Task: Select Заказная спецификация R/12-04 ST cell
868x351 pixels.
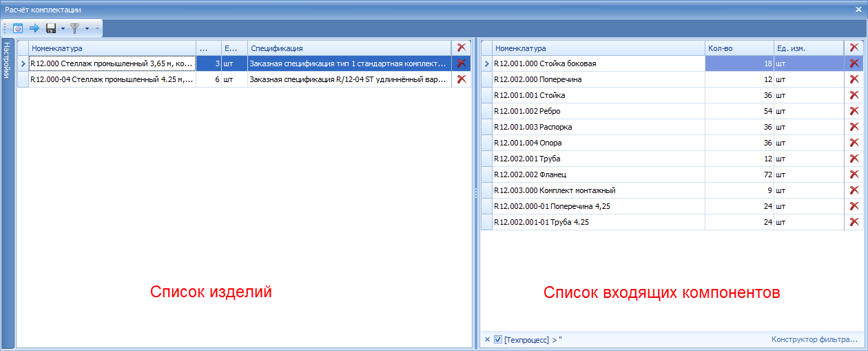Action: [x=349, y=79]
